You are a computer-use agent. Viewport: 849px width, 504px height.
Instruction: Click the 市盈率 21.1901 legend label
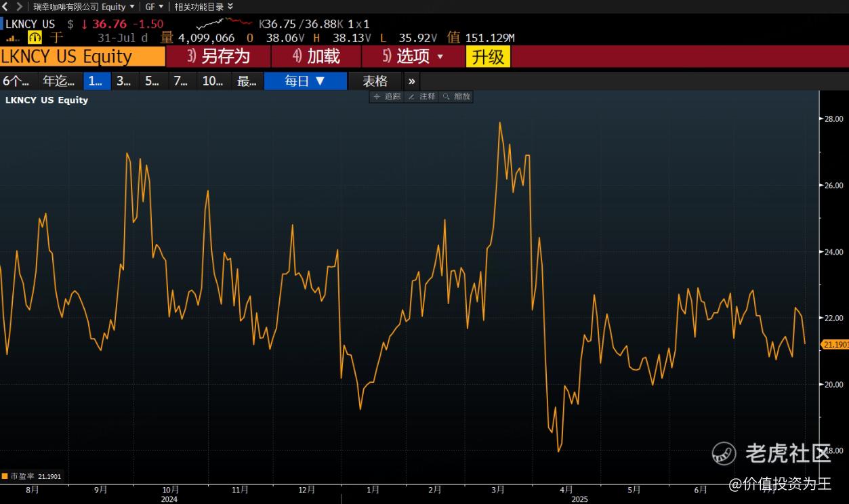pyautogui.click(x=35, y=476)
